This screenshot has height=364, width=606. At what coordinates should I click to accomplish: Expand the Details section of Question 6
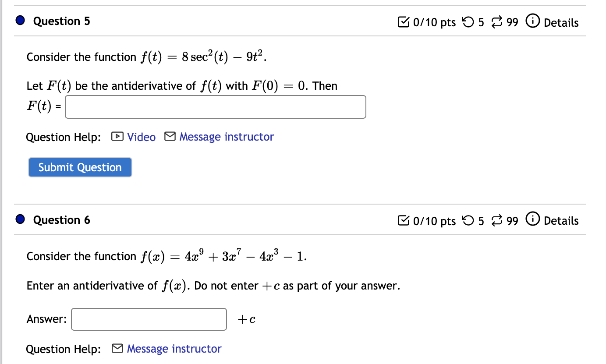(x=562, y=221)
